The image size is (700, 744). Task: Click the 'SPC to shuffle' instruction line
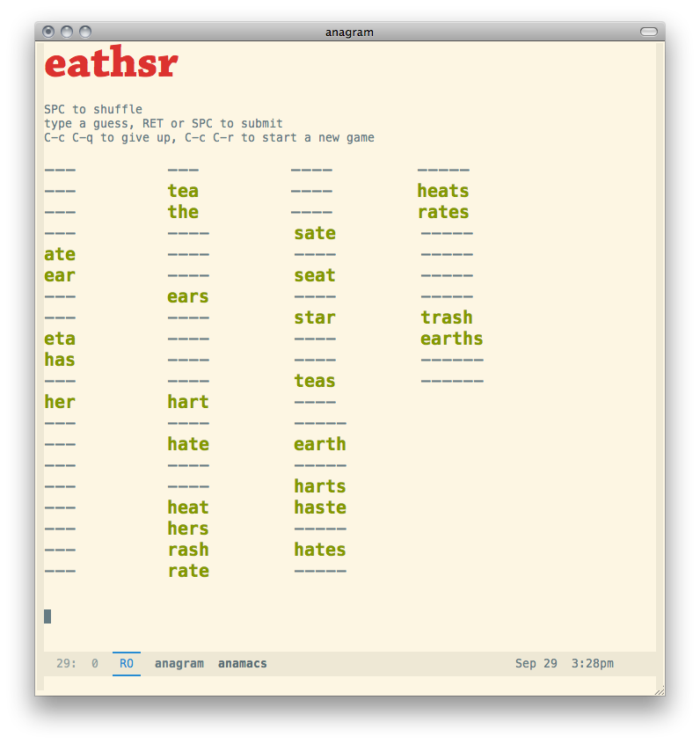click(x=93, y=109)
